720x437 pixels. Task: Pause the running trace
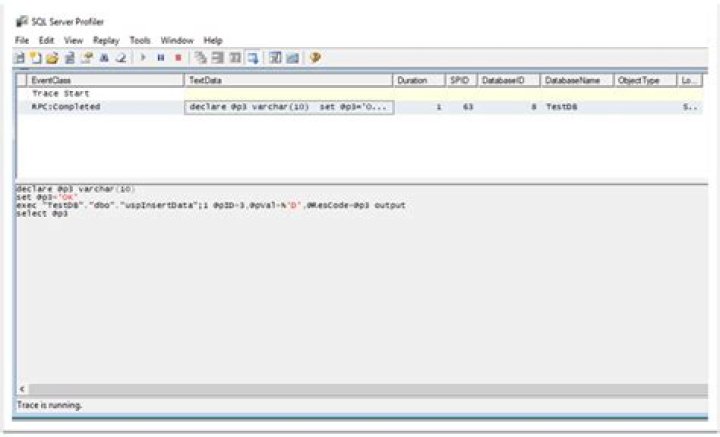click(161, 58)
